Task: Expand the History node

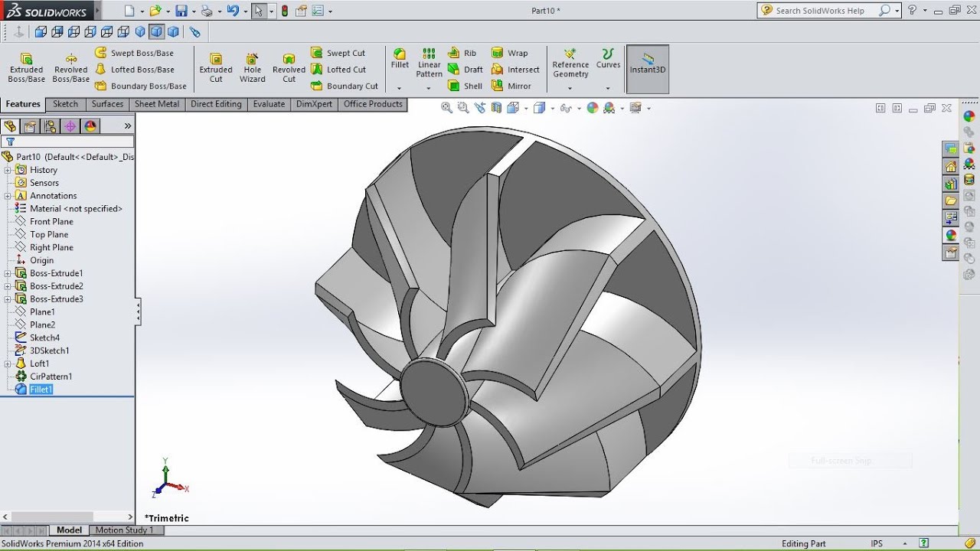Action: (8, 170)
